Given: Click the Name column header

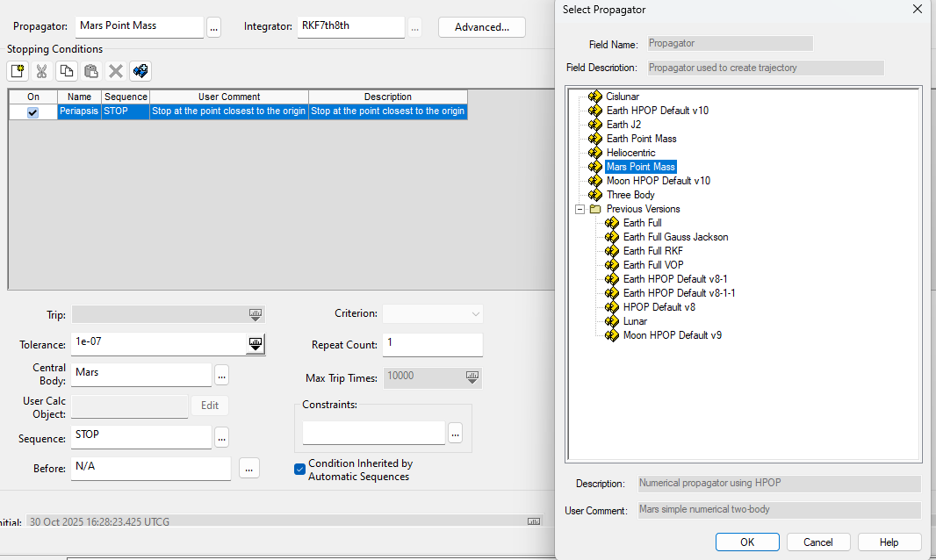Looking at the screenshot, I should click(x=79, y=97).
